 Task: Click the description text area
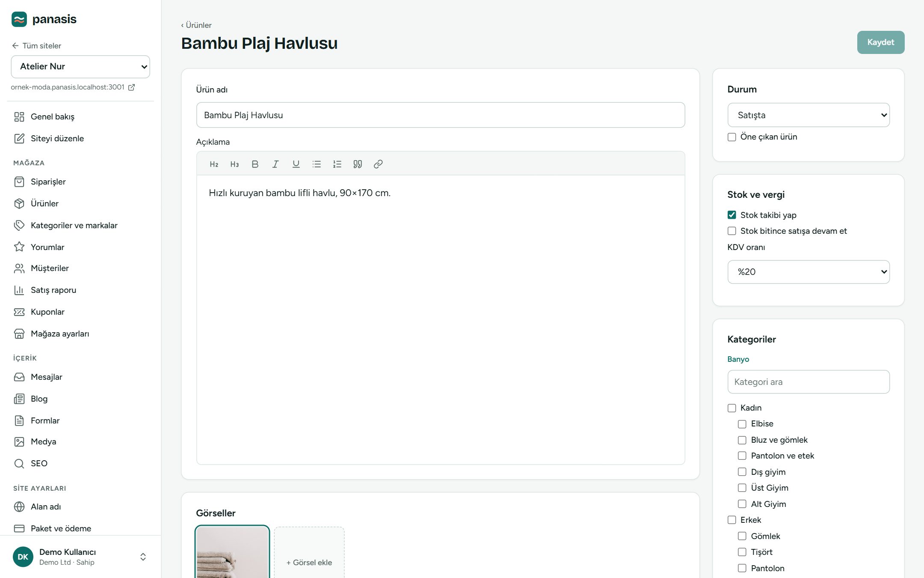(x=441, y=320)
